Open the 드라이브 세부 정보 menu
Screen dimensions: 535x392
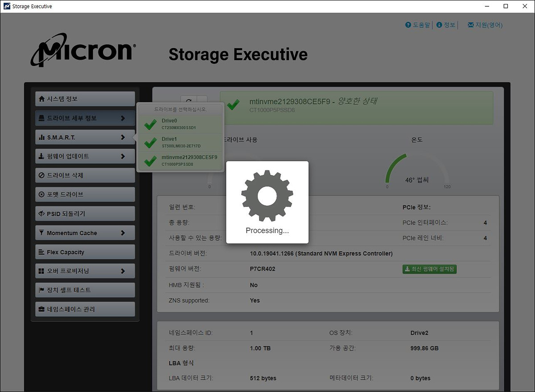85,118
